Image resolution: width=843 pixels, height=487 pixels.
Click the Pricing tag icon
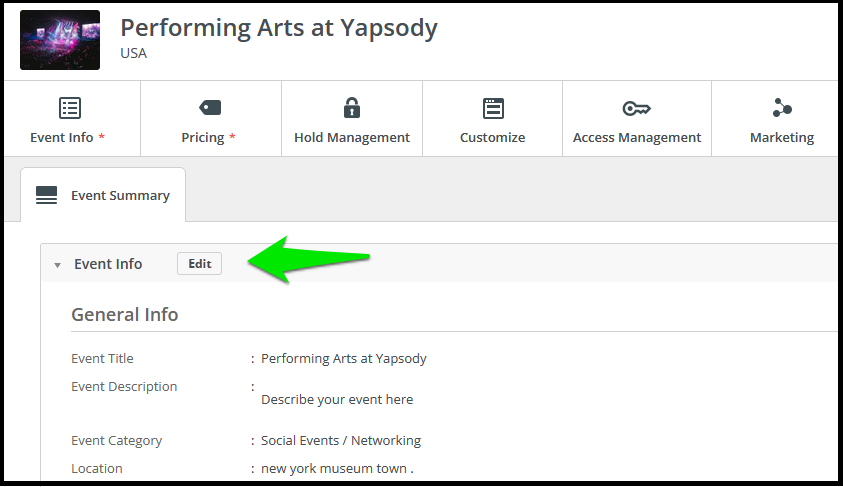(x=210, y=108)
